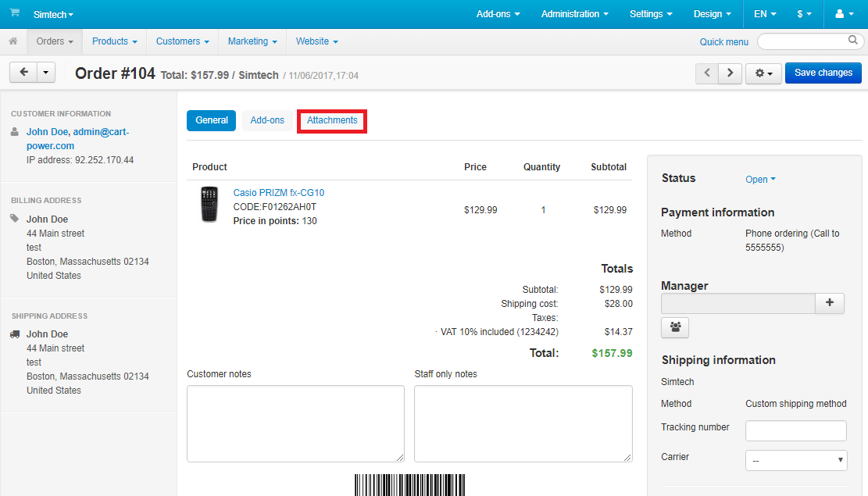Click the Save changes button
This screenshot has height=496, width=868.
(823, 73)
